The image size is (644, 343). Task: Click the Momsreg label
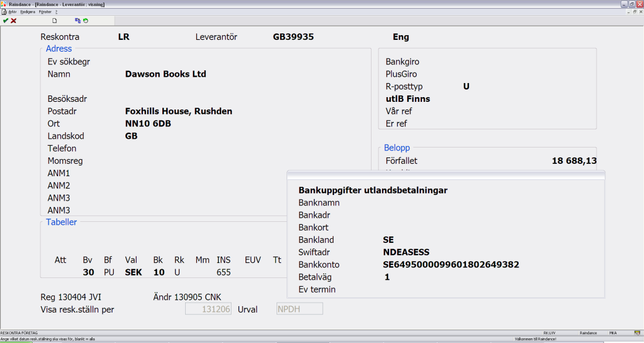[65, 161]
